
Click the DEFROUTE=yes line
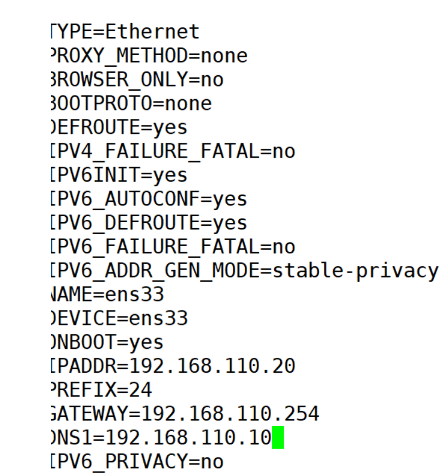coord(119,127)
